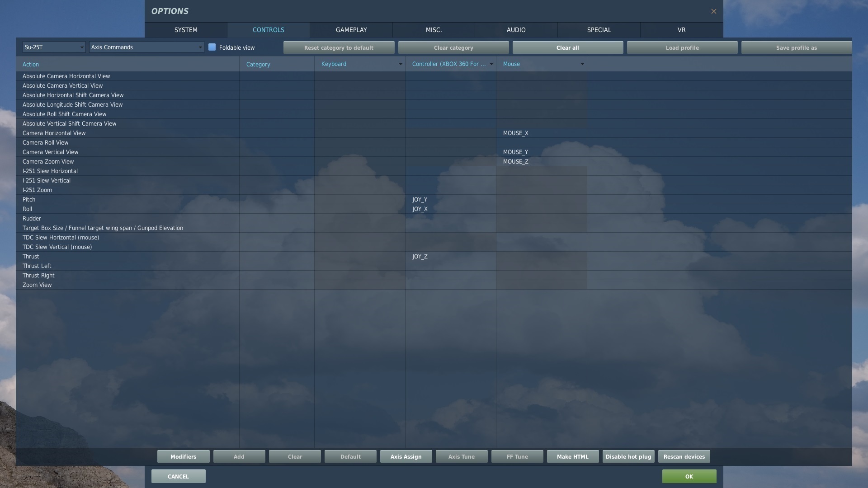Viewport: 868px width, 488px height.
Task: Toggle the Foldable view checkbox
Action: pyautogui.click(x=212, y=47)
